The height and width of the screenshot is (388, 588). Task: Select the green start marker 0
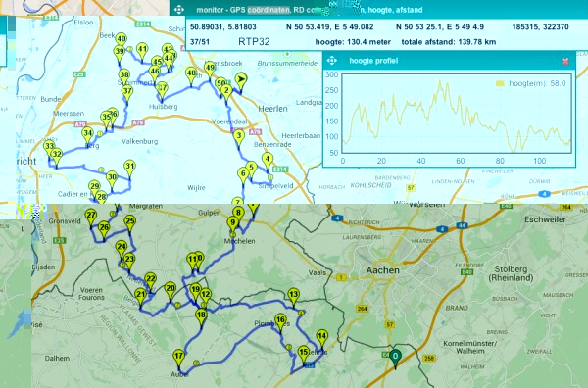395,359
